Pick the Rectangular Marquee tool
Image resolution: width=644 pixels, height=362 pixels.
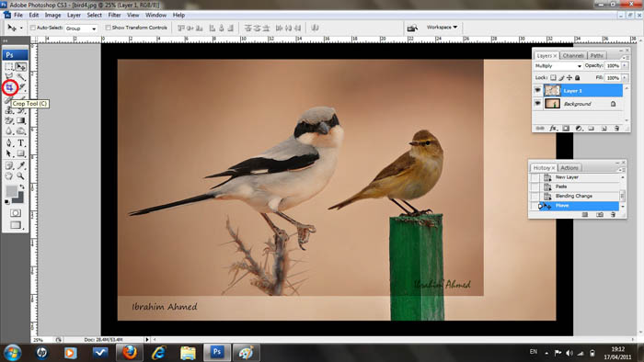tap(9, 66)
